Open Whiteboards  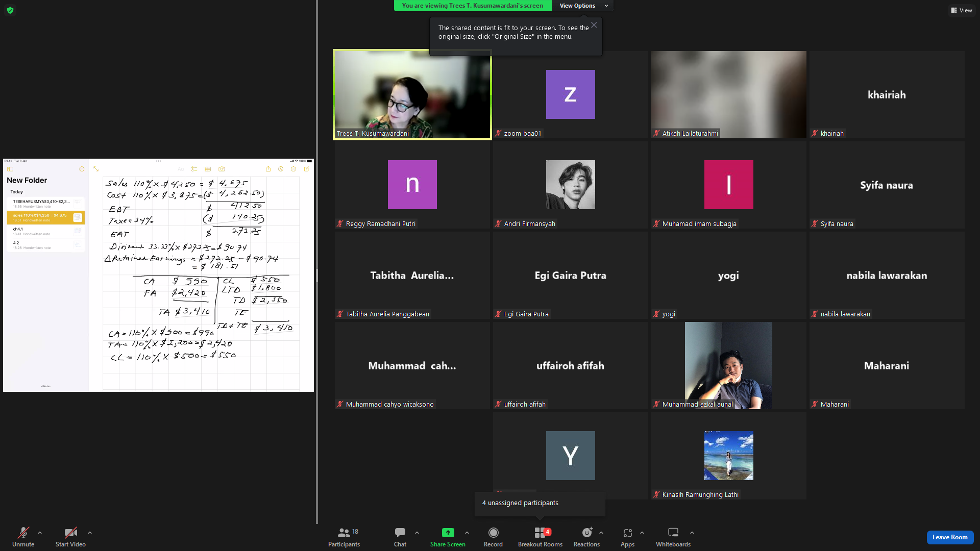pyautogui.click(x=673, y=537)
